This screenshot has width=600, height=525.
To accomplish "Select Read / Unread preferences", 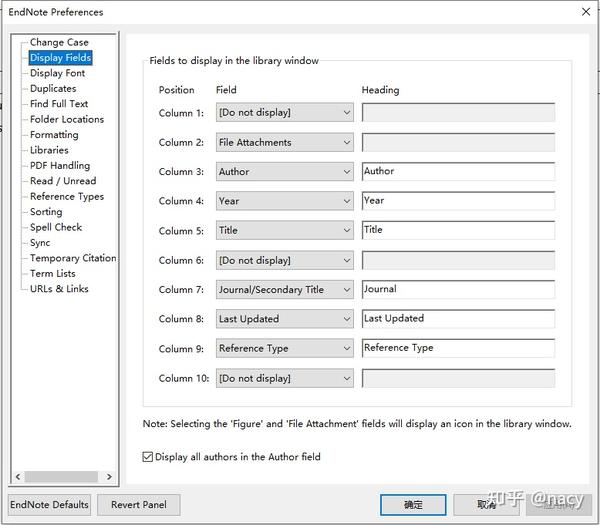I will 63,181.
